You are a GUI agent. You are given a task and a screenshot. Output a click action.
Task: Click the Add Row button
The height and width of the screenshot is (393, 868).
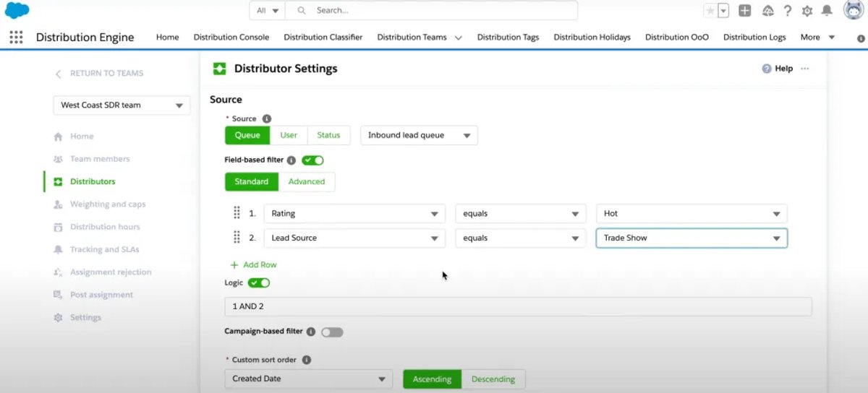point(254,265)
